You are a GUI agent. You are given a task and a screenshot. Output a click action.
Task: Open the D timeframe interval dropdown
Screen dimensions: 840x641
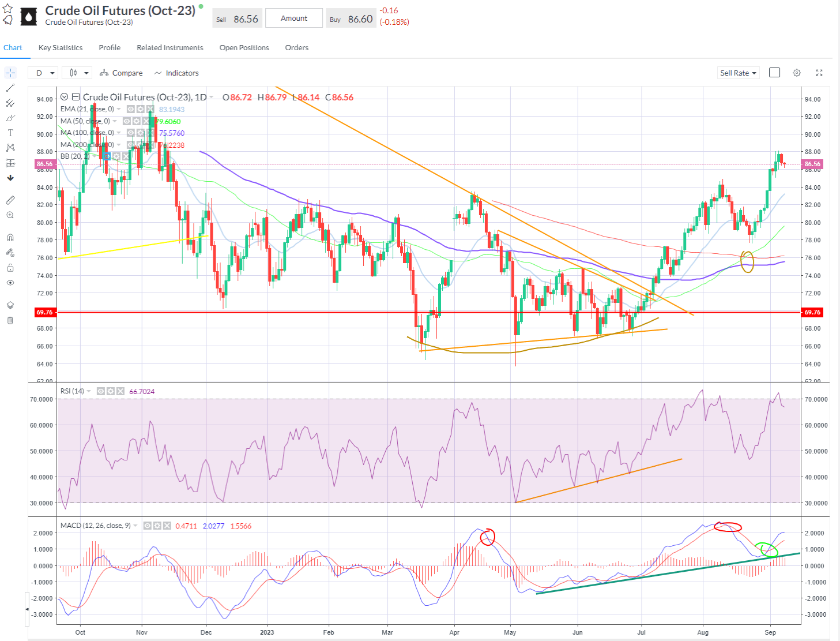point(45,73)
